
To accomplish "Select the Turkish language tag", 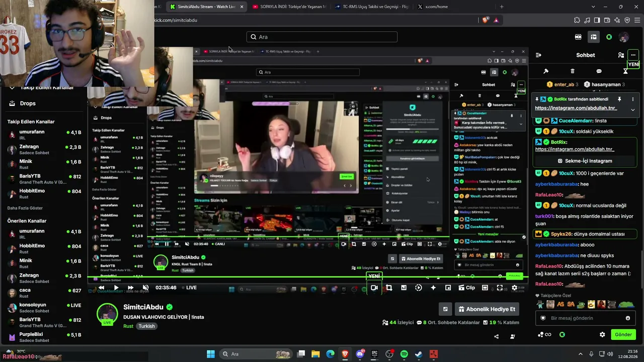I will [x=147, y=326].
